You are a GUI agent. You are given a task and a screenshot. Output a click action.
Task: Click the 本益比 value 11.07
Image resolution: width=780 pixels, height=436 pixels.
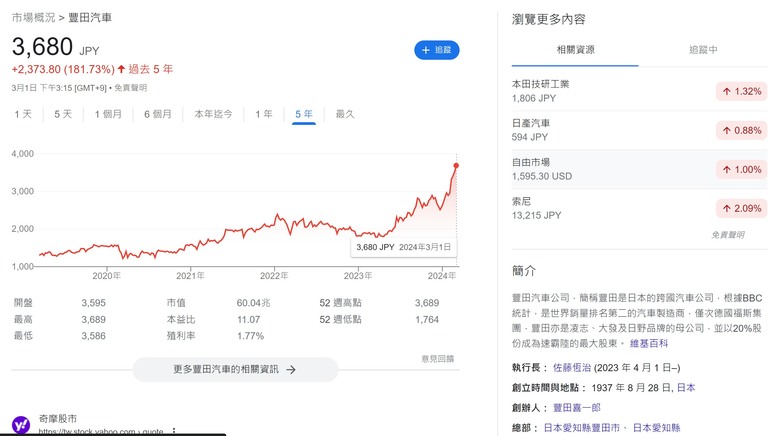[249, 320]
